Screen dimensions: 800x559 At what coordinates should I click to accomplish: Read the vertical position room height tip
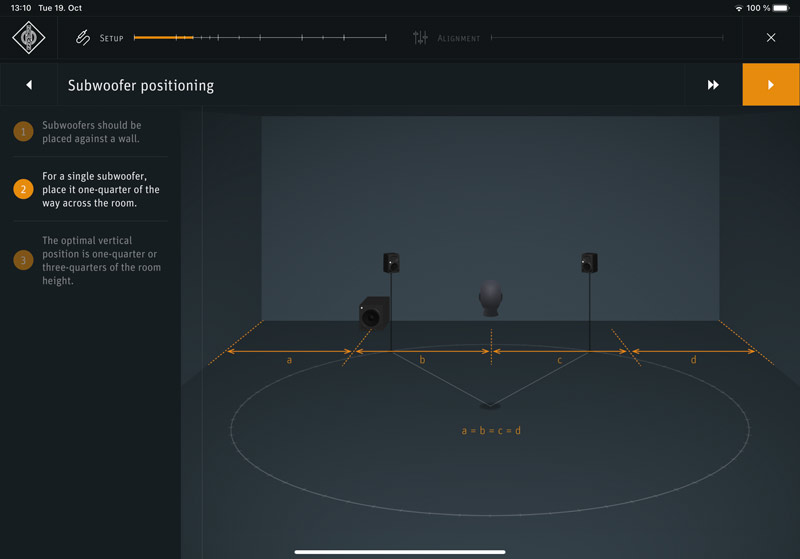tap(101, 260)
